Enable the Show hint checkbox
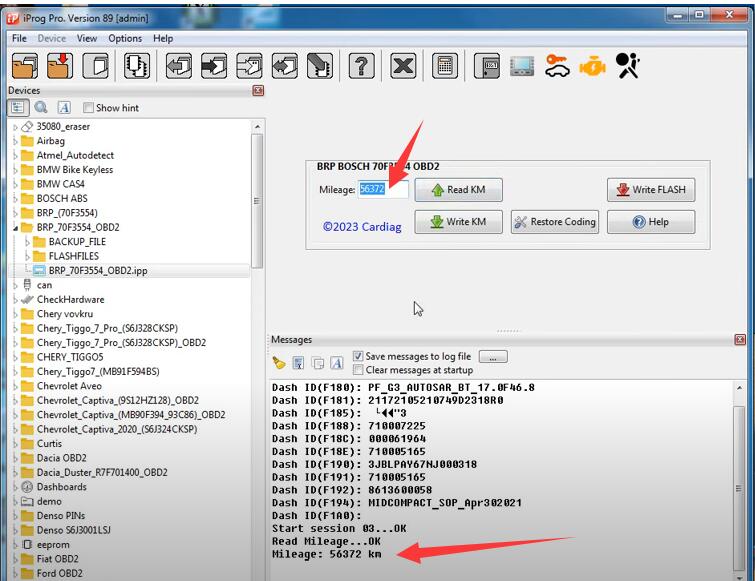Screen dimensions: 755x581 coord(88,108)
